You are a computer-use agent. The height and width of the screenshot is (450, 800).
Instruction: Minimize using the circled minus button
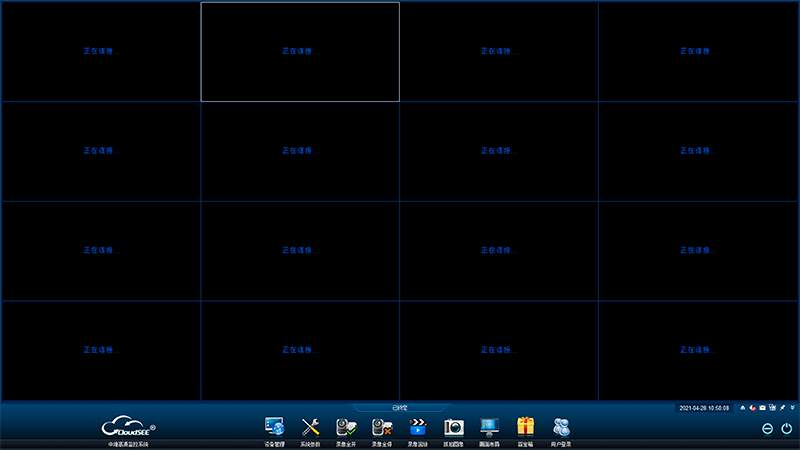767,429
